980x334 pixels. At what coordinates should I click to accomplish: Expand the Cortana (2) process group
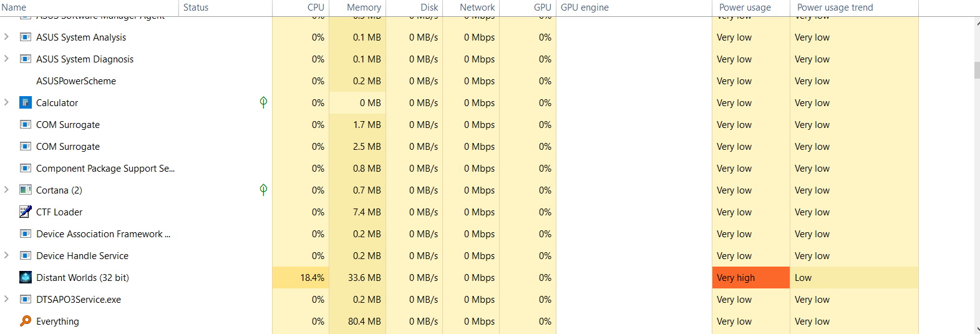point(6,190)
